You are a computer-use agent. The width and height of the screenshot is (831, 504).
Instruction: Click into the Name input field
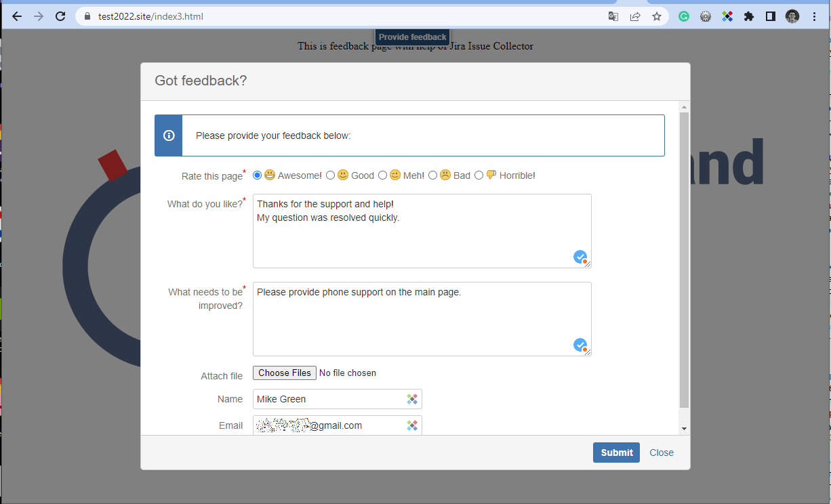click(329, 399)
